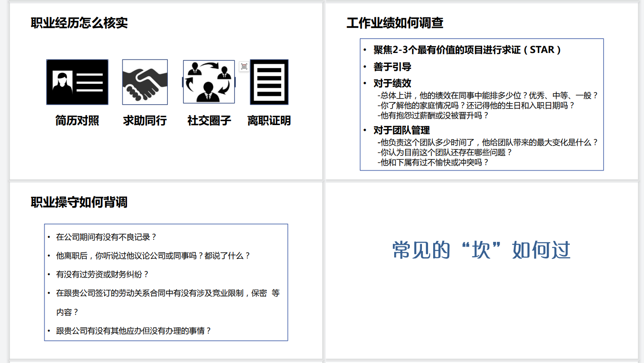The image size is (644, 363).
Task: Click the heading 职业经历怎么核实
Action: [79, 23]
